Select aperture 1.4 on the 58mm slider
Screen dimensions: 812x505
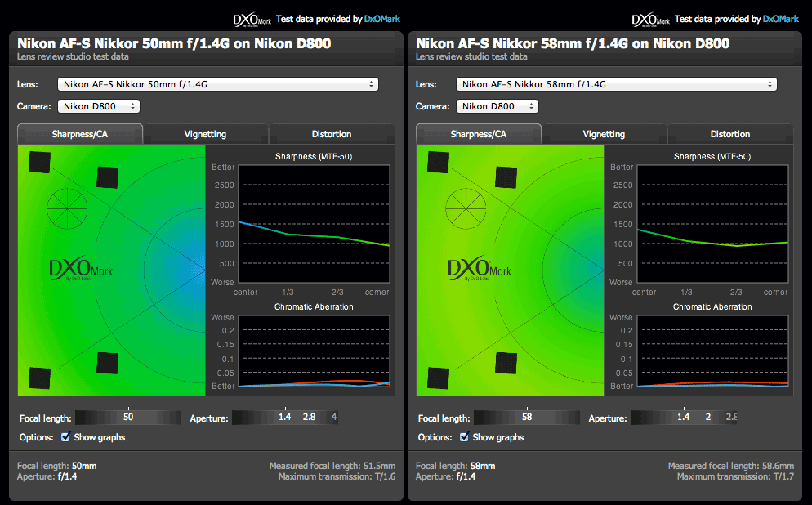click(x=684, y=417)
